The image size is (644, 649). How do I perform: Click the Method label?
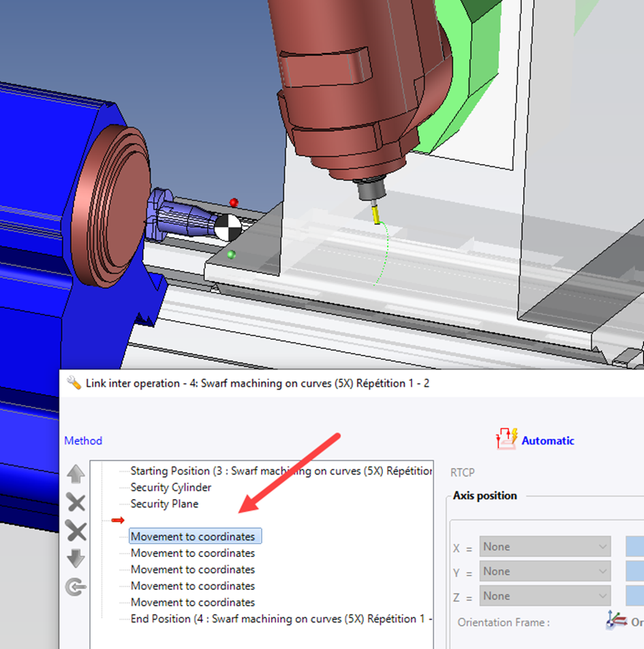(83, 441)
